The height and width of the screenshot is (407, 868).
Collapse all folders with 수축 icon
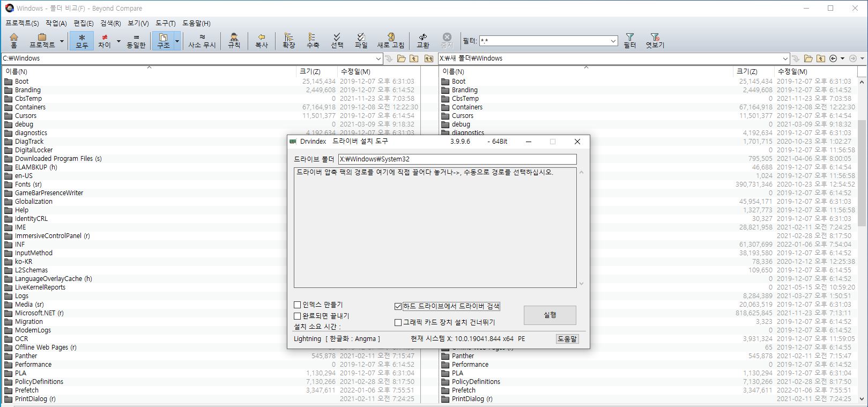[313, 40]
